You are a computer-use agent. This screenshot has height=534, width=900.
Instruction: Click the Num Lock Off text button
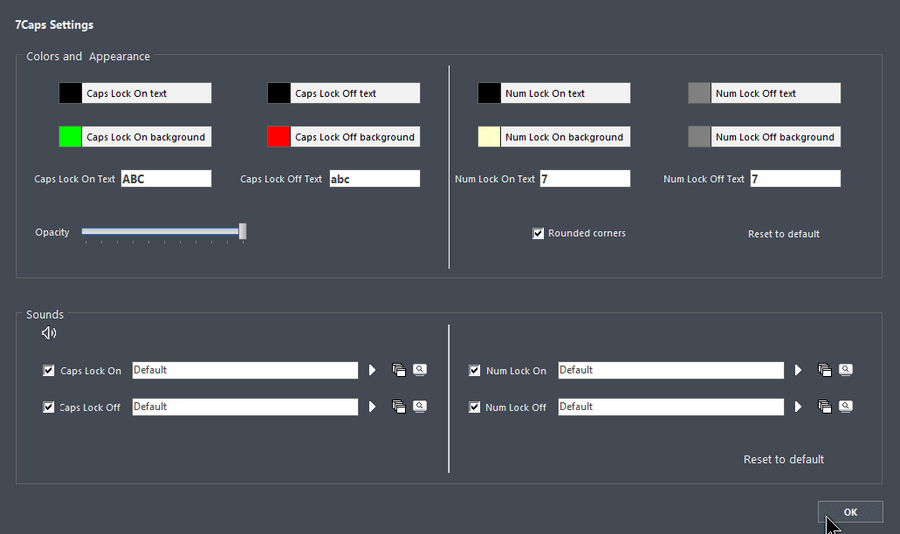[x=776, y=93]
